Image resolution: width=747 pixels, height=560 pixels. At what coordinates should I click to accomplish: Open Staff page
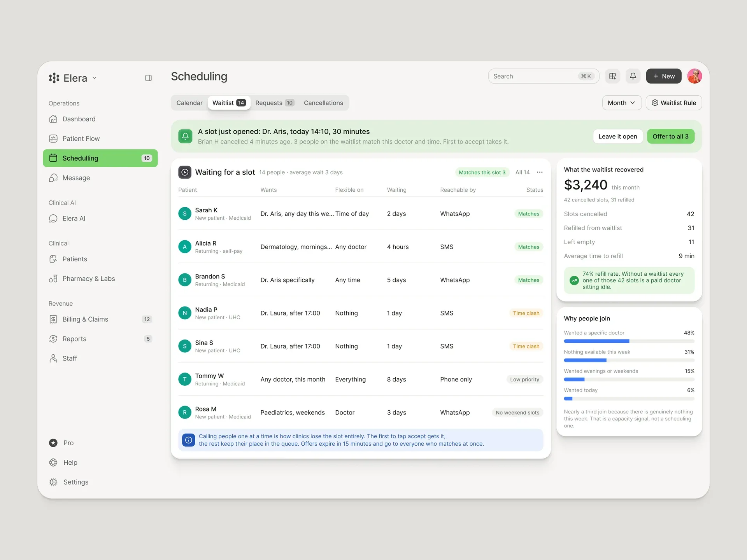100,359
